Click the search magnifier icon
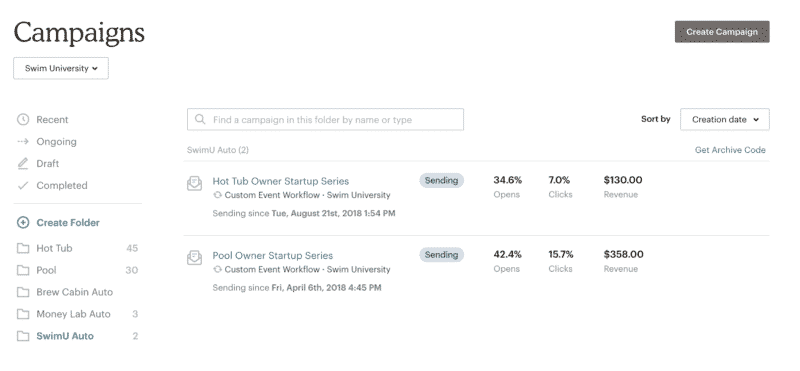 point(201,119)
